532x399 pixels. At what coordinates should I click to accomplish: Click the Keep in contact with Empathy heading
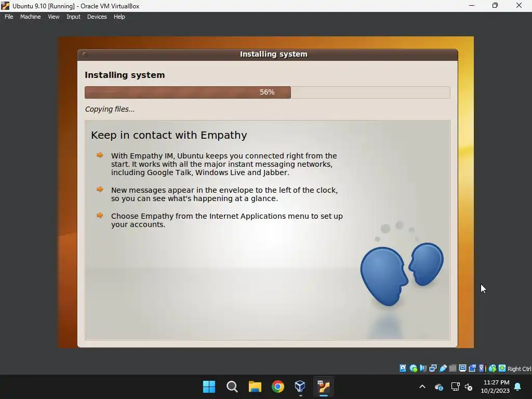pos(169,135)
